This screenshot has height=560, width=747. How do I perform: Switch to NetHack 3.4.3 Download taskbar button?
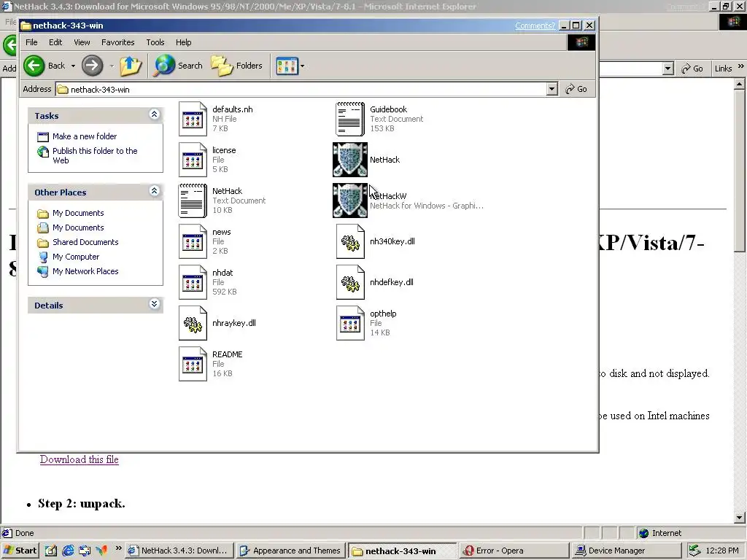coord(180,551)
